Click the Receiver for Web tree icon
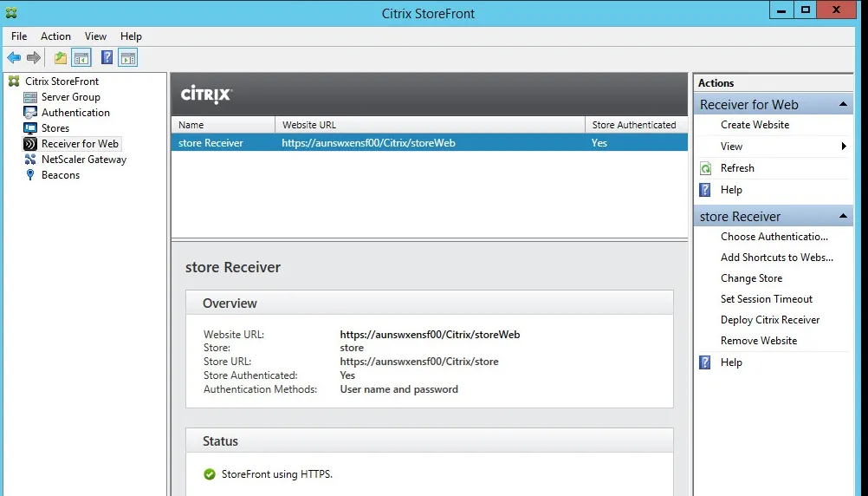The image size is (868, 496). pyautogui.click(x=30, y=144)
